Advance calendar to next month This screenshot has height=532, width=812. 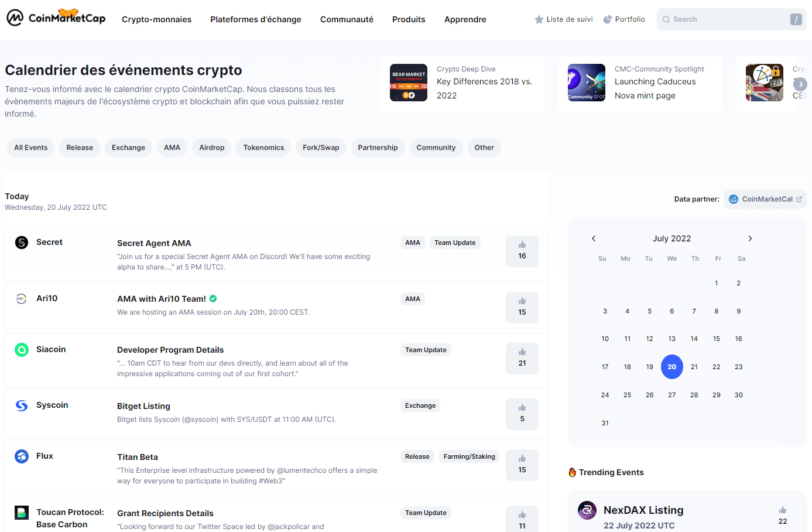750,238
